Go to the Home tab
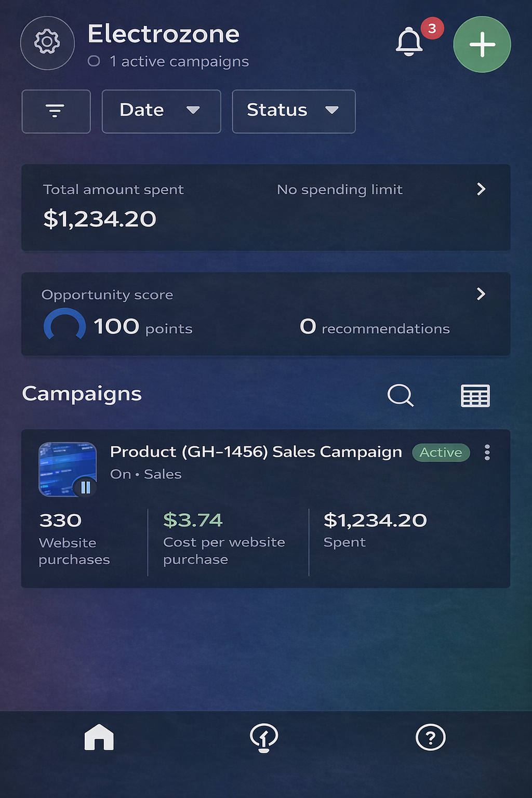532x798 pixels. pos(99,738)
